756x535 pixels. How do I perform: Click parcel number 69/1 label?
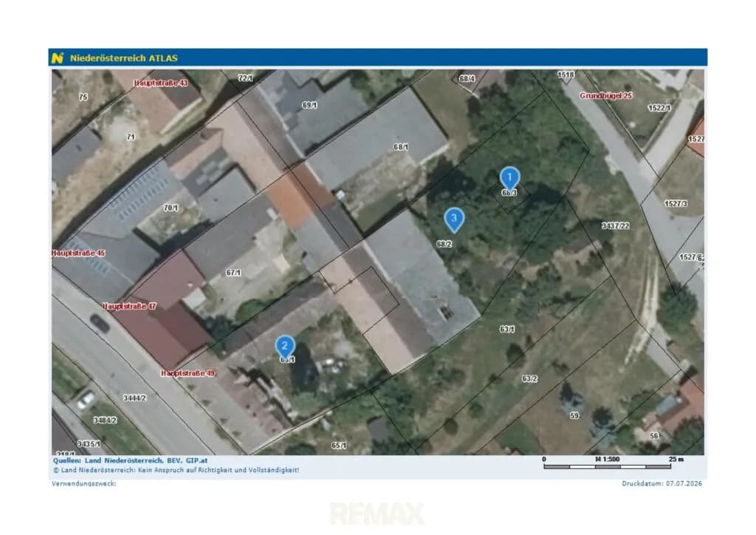click(309, 105)
